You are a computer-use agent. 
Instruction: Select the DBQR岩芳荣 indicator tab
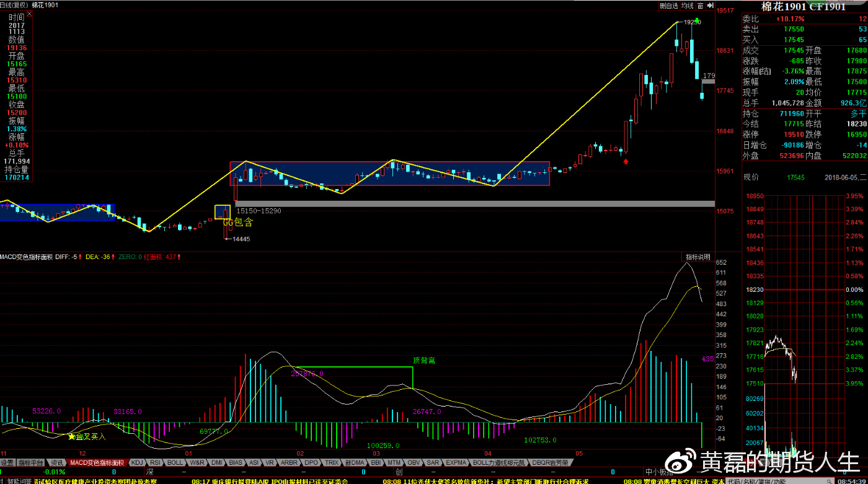click(x=550, y=463)
